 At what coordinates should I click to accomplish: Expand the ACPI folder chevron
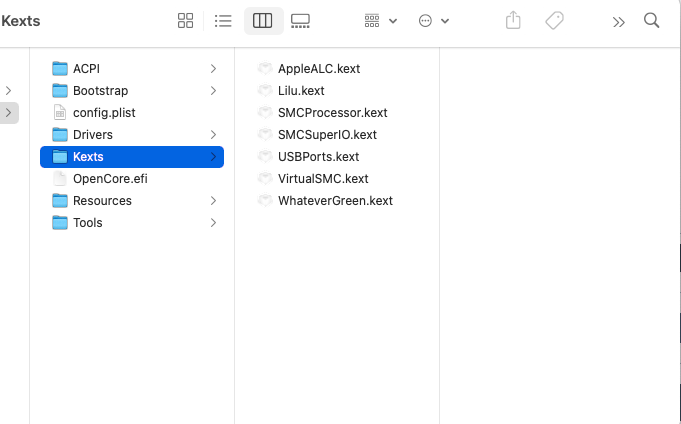coord(213,69)
